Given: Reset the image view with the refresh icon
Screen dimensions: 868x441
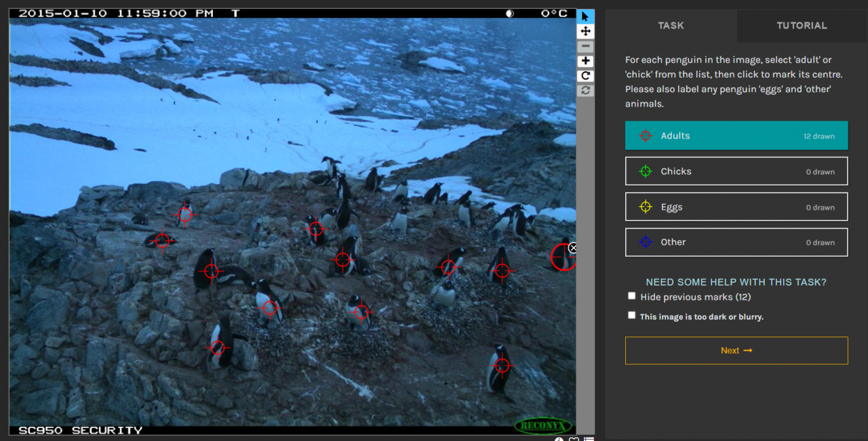Looking at the screenshot, I should point(586,90).
